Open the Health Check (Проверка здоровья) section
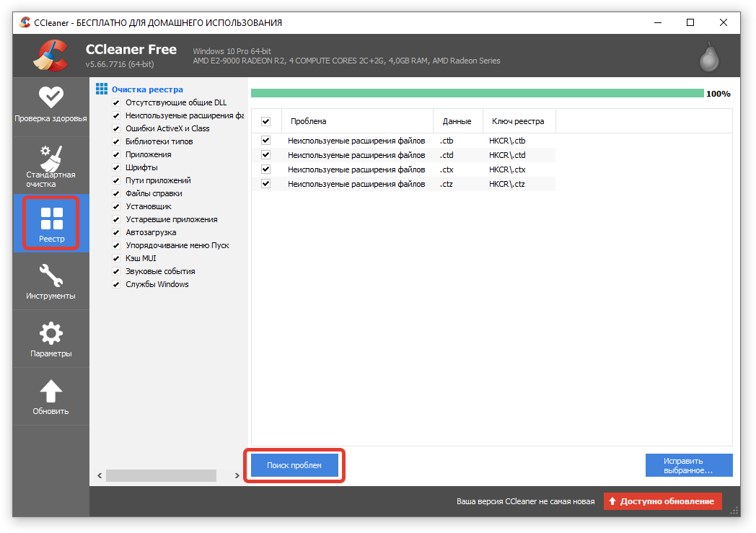Viewport: 756px width, 533px height. coord(50,106)
